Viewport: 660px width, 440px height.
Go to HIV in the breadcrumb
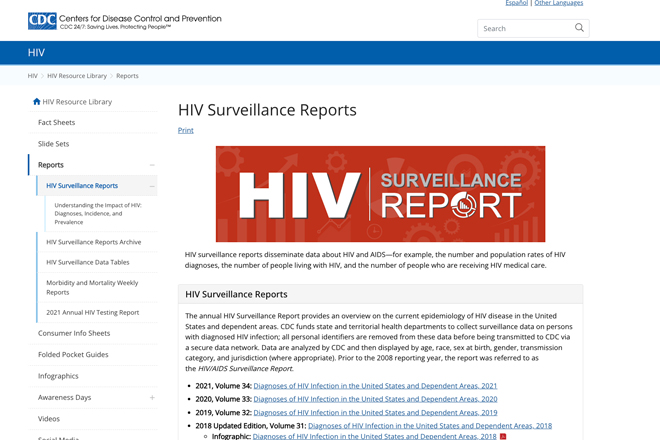(x=32, y=76)
